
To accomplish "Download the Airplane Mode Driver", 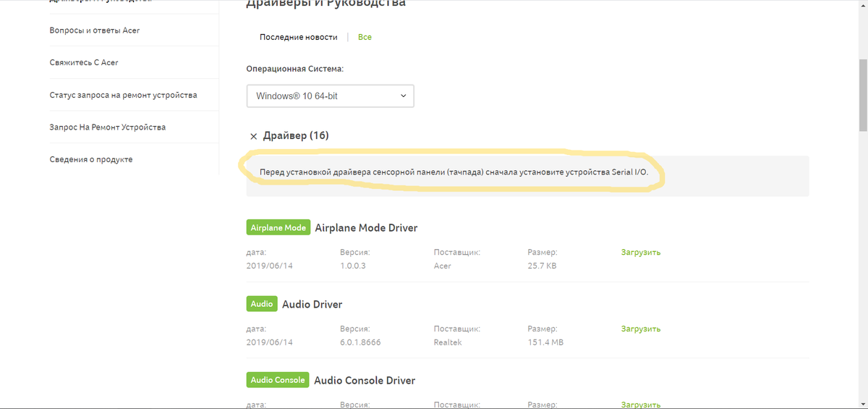I will pos(641,253).
